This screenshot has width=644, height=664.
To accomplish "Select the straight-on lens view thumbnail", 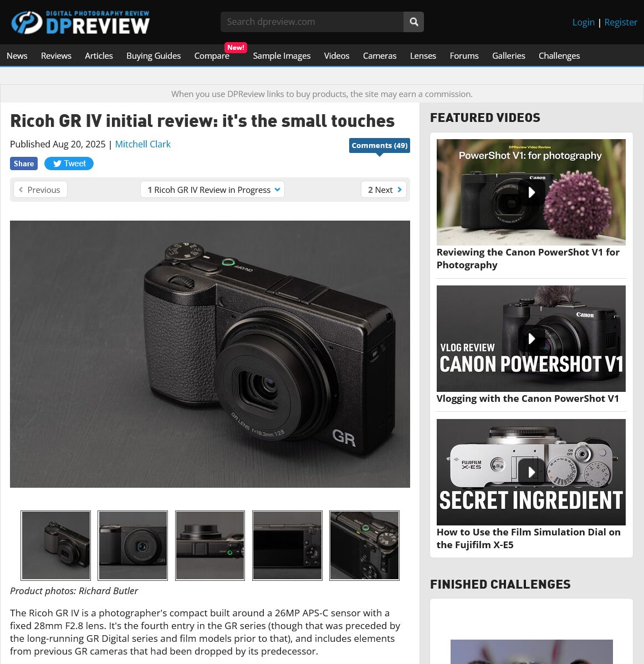I will 133,545.
